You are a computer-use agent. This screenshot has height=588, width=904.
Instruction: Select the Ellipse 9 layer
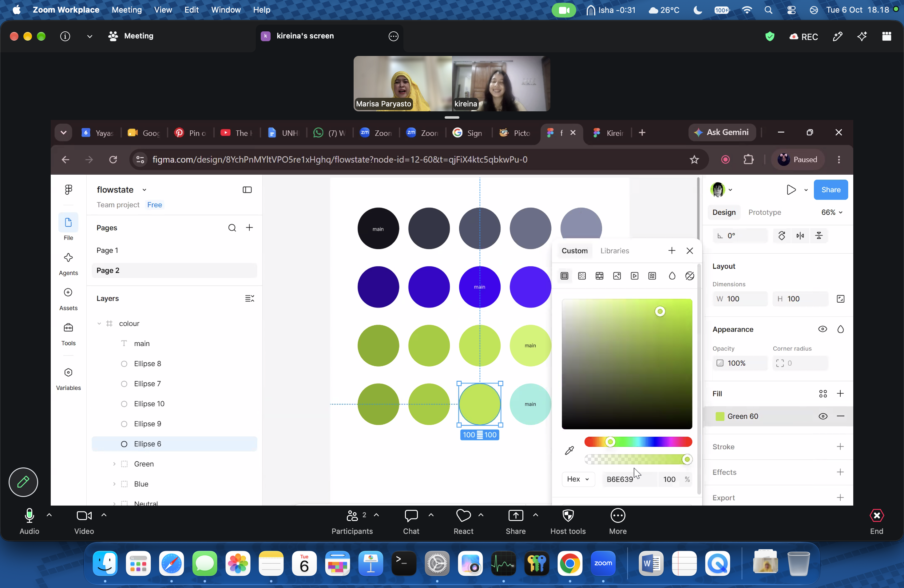(x=174, y=423)
